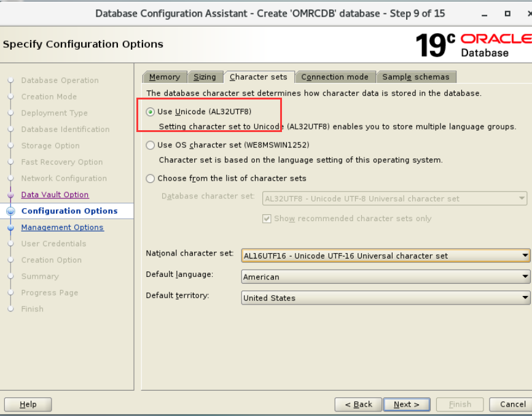532x417 pixels.
Task: Open the Default language dropdown
Action: (x=523, y=276)
